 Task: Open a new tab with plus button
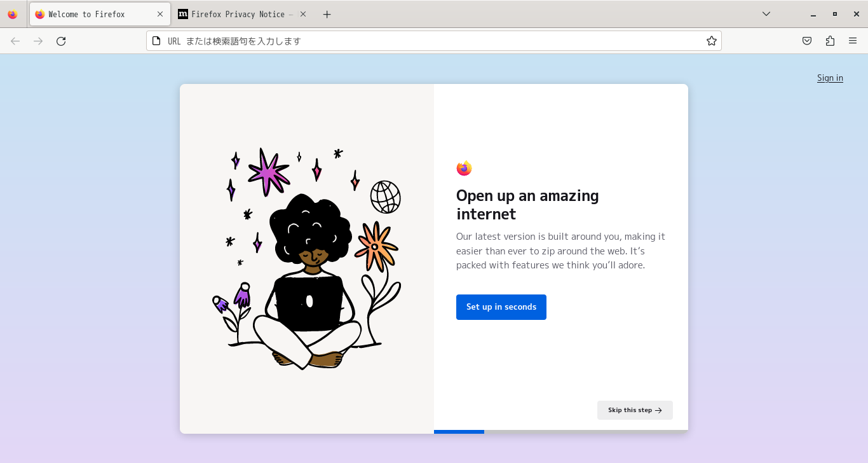[327, 14]
